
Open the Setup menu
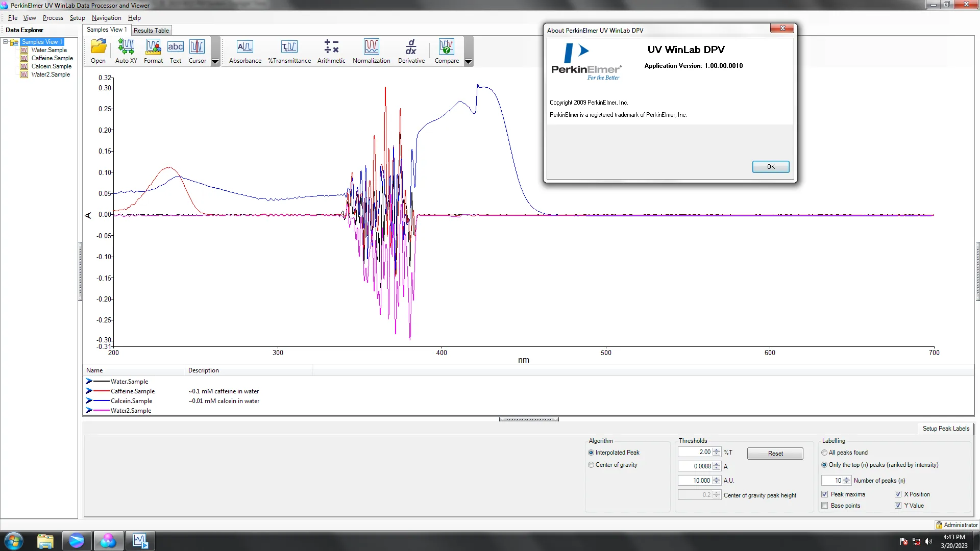(x=78, y=18)
